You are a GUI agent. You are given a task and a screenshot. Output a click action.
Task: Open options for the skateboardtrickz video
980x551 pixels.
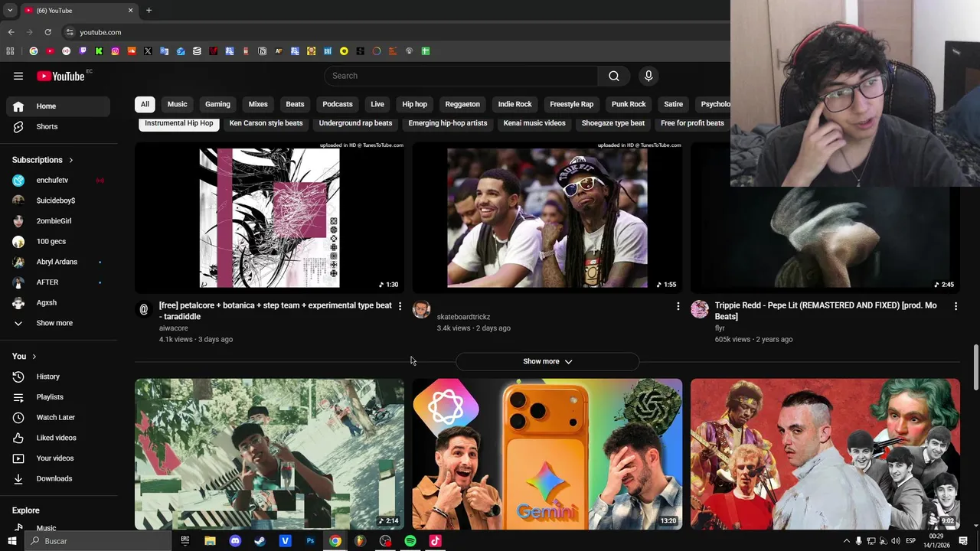point(678,306)
